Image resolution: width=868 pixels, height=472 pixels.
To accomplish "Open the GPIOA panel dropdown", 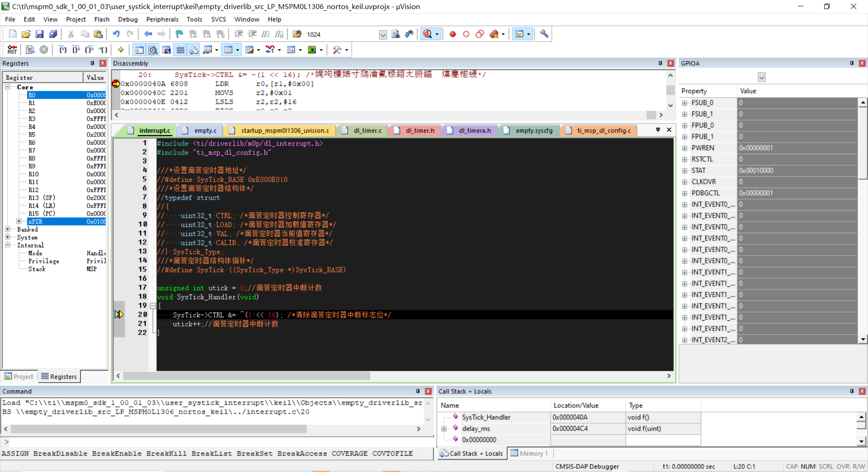I will point(762,77).
